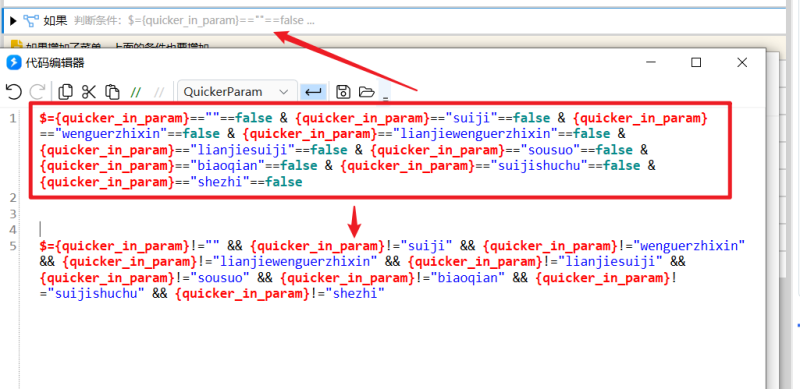Viewport: 800px width, 389px height.
Task: Paste with the clipboard icon
Action: pos(112,92)
